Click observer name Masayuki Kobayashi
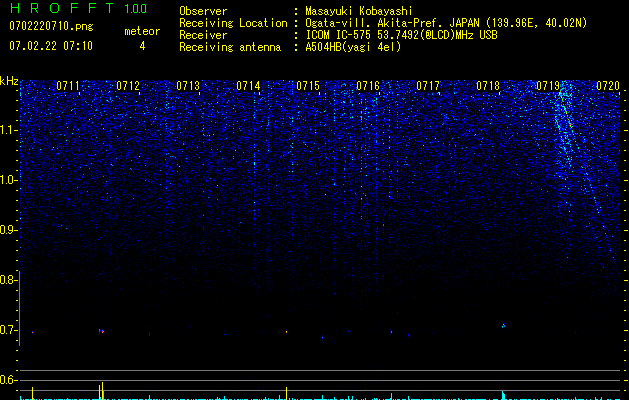Viewport: 629px width, 400px height. [359, 11]
